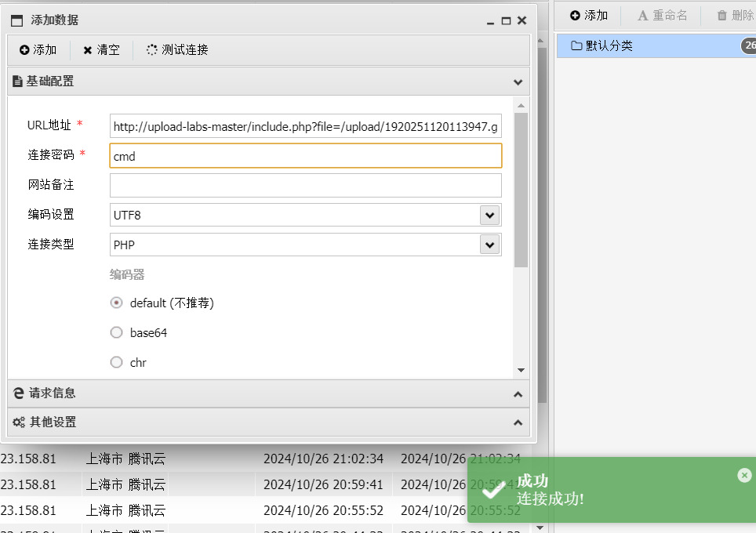756x533 pixels.
Task: Click the 清空 clear button
Action: pos(101,49)
